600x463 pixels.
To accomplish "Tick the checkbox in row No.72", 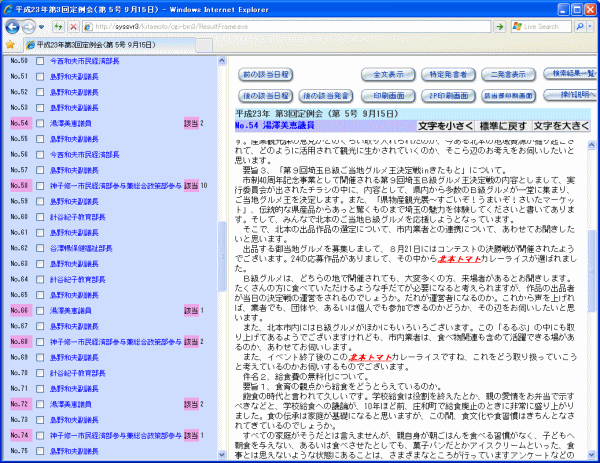I will click(x=40, y=404).
